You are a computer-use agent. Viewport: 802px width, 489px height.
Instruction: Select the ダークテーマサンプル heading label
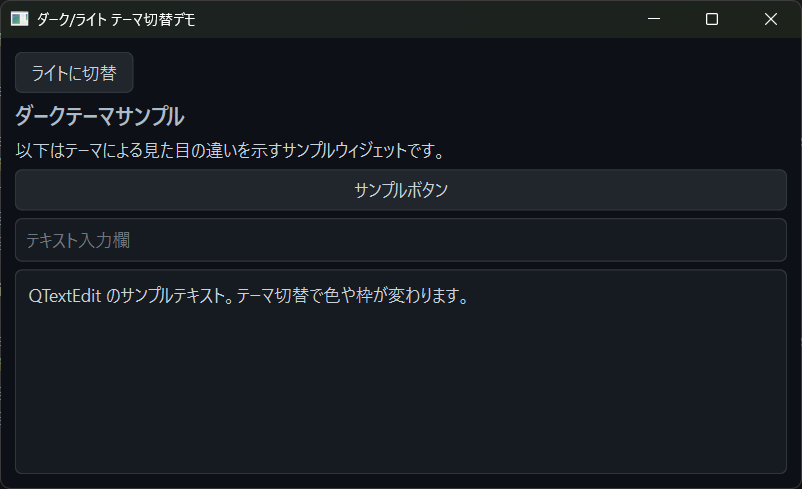(99, 117)
